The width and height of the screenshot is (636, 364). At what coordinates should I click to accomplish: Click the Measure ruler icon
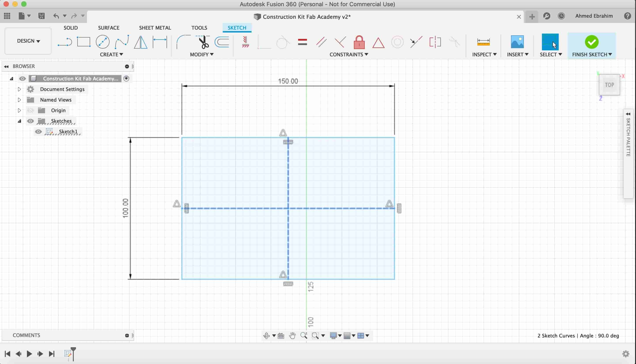pyautogui.click(x=483, y=42)
